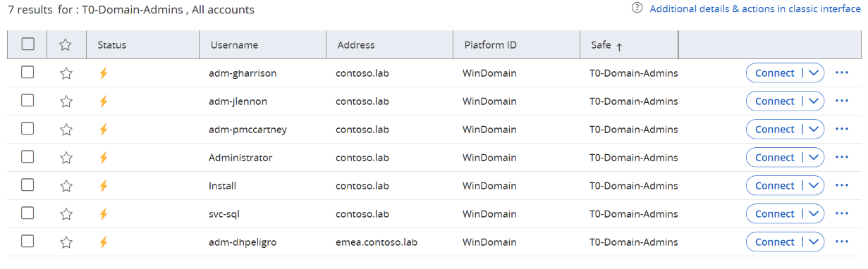Favorite the adm-pmccartney account star

pos(66,130)
